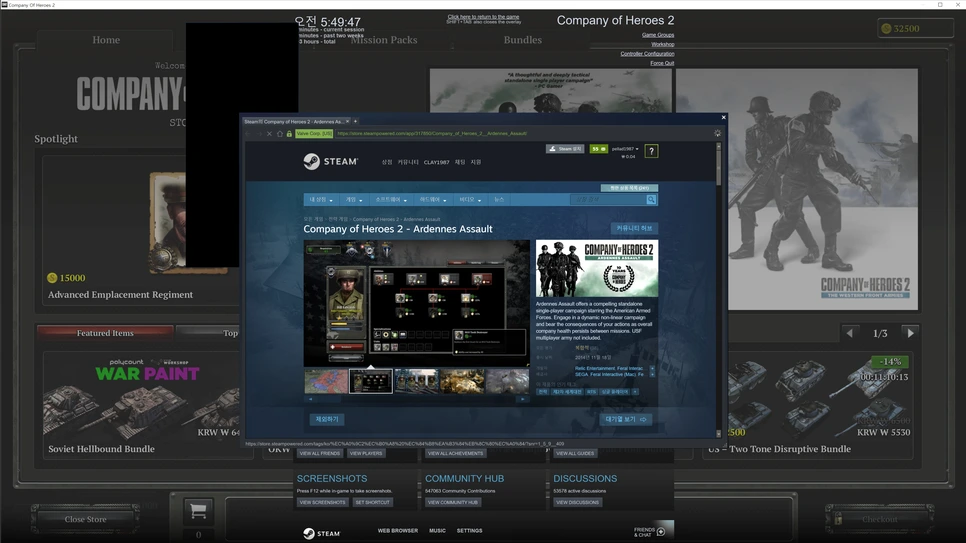Click the store search magnifier icon
The width and height of the screenshot is (966, 543).
(651, 200)
